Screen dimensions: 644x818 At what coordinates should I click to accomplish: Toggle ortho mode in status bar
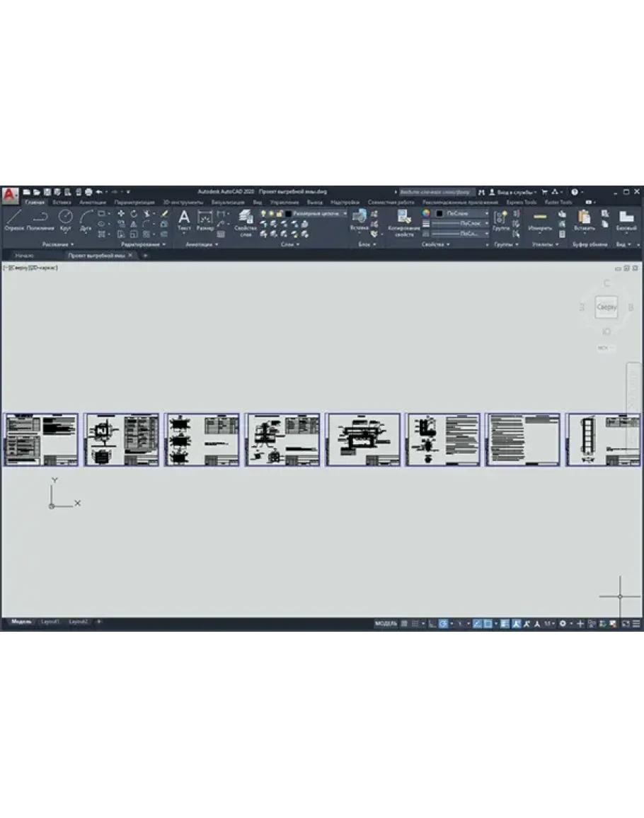(432, 623)
